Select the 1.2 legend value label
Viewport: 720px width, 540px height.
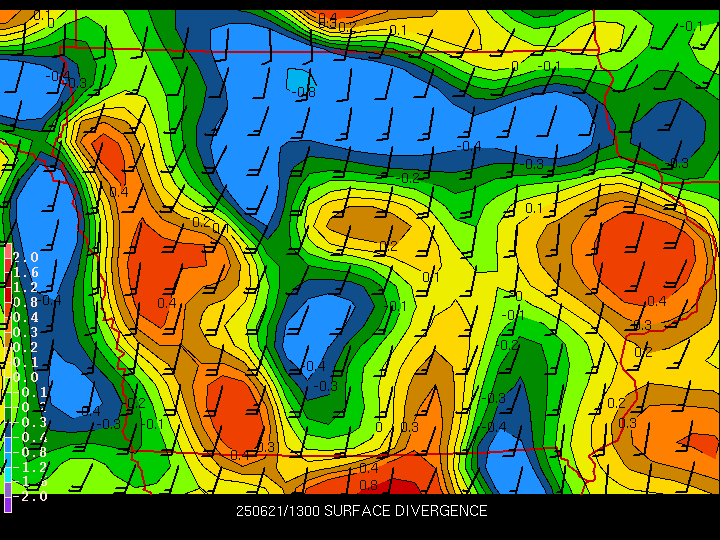click(x=25, y=286)
